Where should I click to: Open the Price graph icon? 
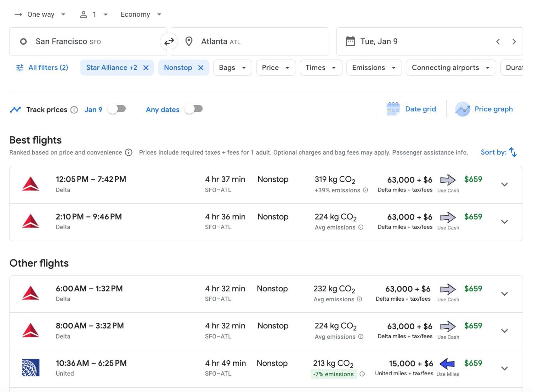click(463, 109)
